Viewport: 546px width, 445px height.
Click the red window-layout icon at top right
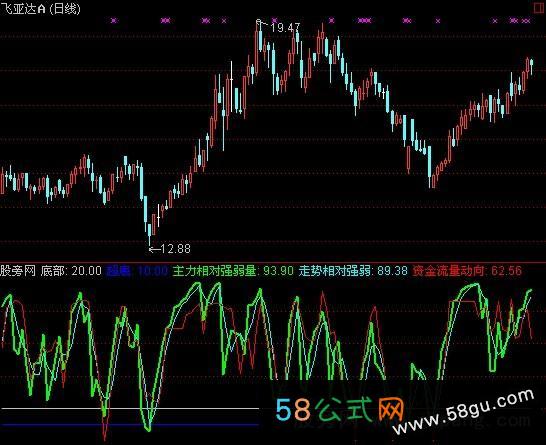[539, 7]
